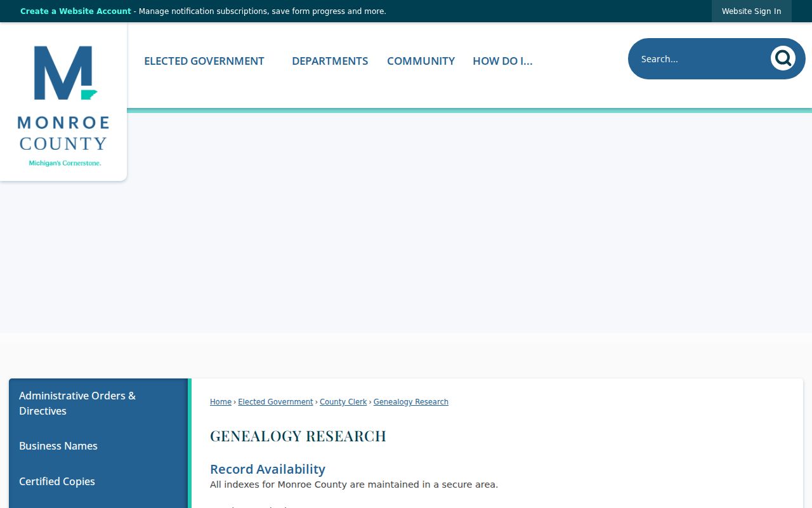
Task: Click the Elected Government breadcrumb link
Action: (x=275, y=402)
